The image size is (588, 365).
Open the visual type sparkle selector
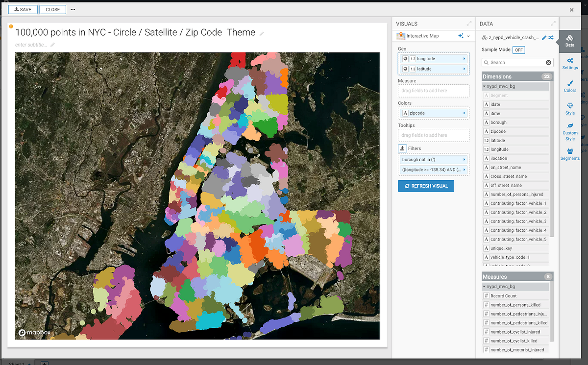pyautogui.click(x=461, y=36)
